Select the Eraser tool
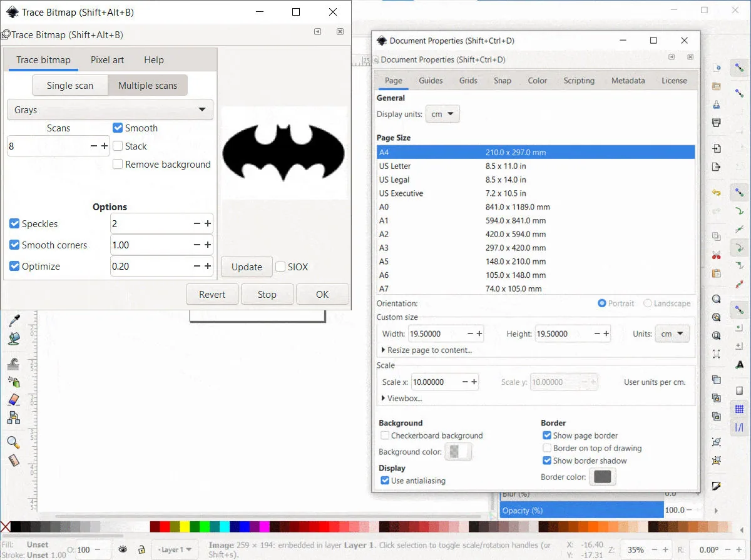The image size is (751, 560). [13, 400]
